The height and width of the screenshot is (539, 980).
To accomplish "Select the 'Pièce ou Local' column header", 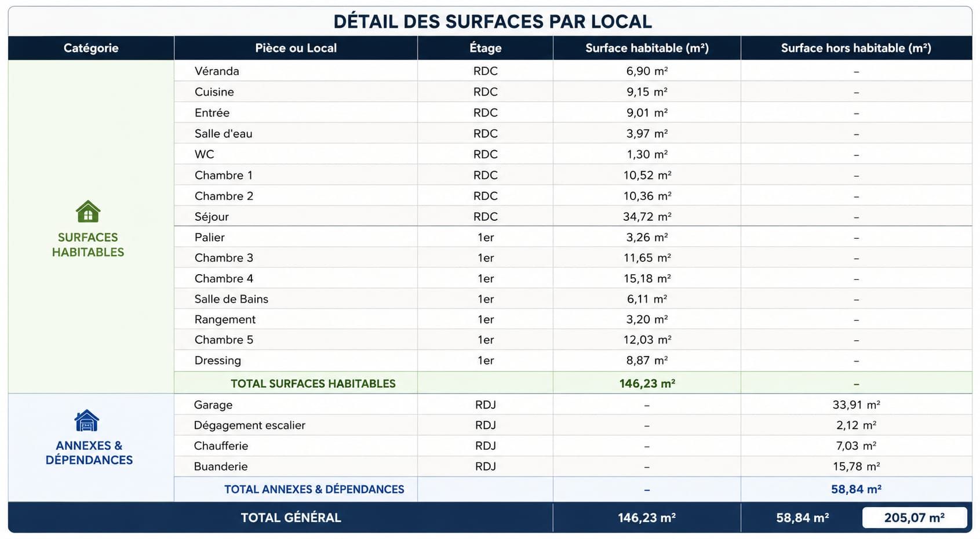I will point(296,48).
